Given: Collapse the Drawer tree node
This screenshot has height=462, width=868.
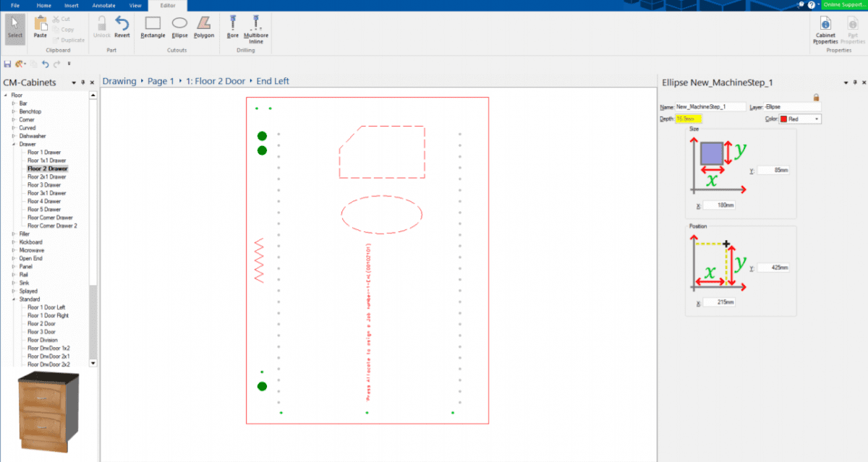Looking at the screenshot, I should point(14,144).
